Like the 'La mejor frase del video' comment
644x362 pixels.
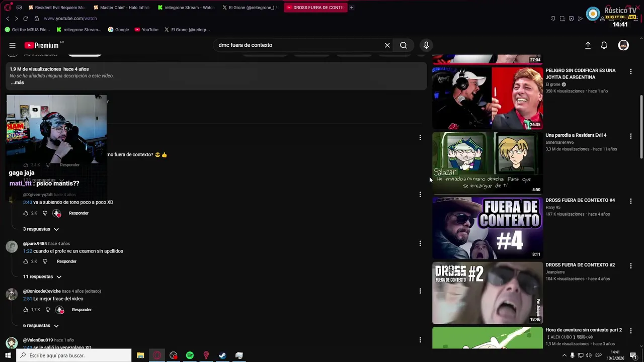(26, 310)
